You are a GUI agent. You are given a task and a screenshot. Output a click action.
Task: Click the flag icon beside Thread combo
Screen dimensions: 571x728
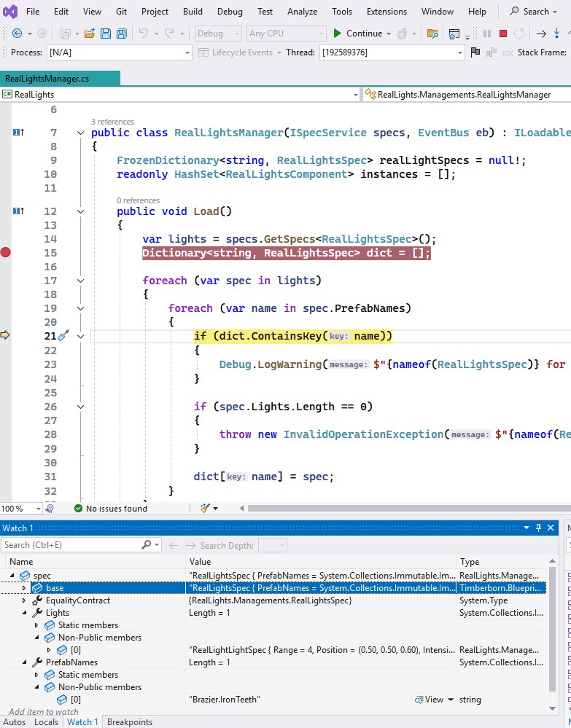[475, 52]
